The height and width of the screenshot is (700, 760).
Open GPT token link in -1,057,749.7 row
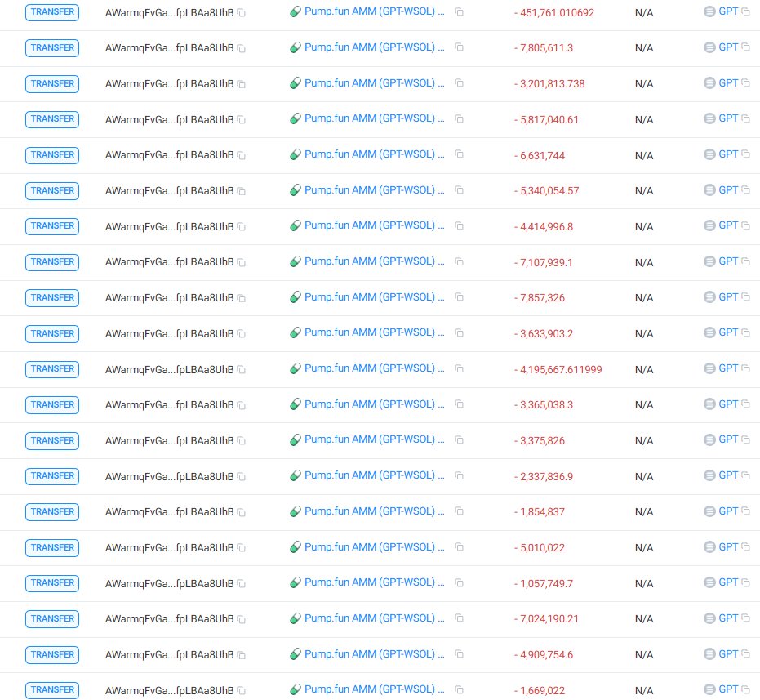click(x=728, y=582)
